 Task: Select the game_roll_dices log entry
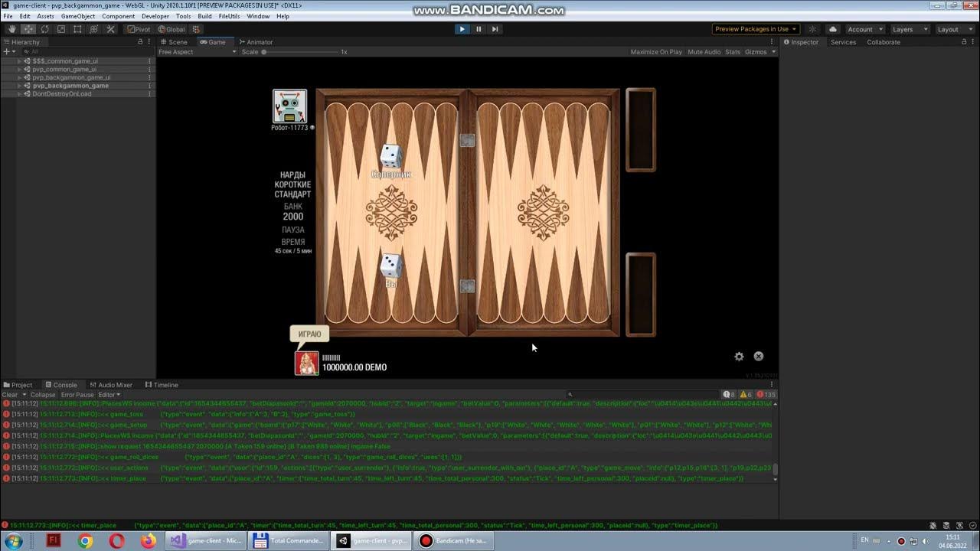pyautogui.click(x=387, y=457)
